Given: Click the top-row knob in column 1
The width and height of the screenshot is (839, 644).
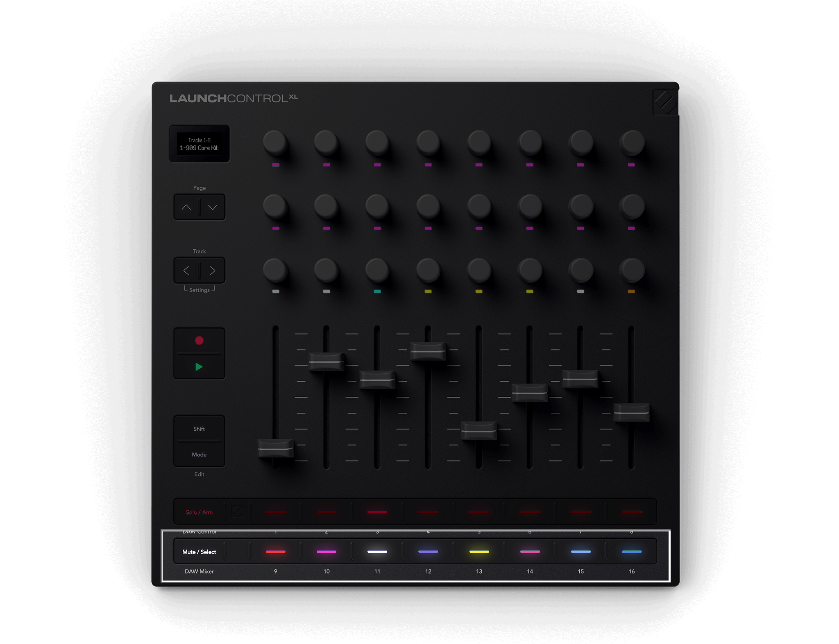Looking at the screenshot, I should click(x=275, y=142).
